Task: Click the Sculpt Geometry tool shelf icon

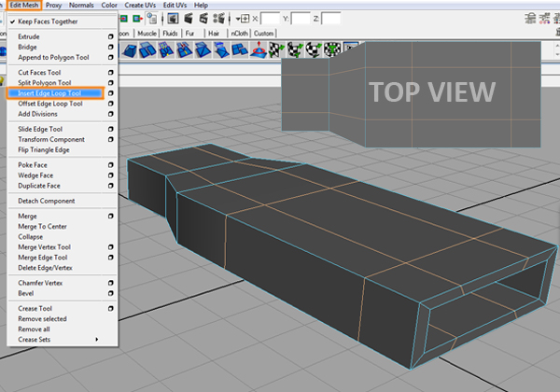Action: coord(259,50)
